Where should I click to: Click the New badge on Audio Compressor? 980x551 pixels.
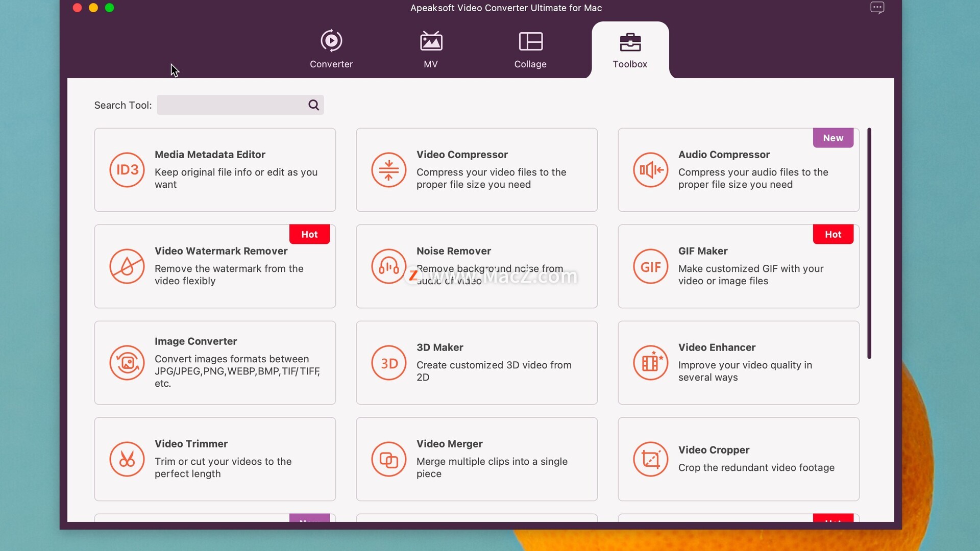833,138
